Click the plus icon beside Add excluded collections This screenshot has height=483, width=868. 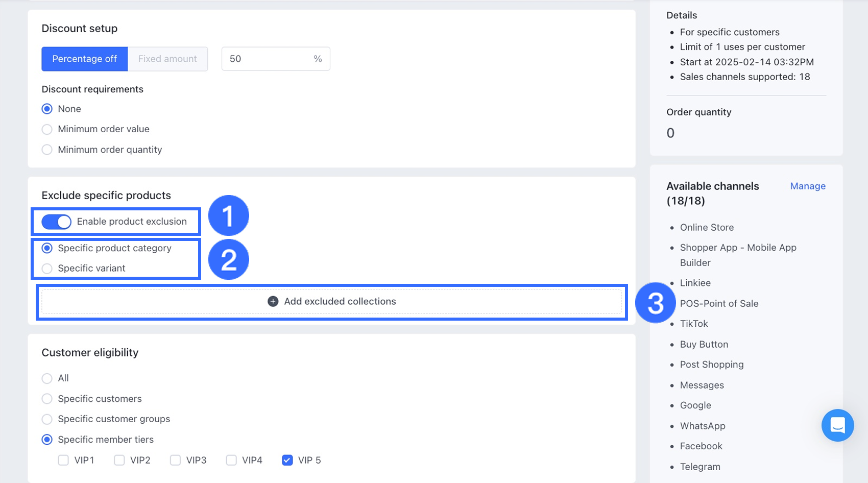(273, 301)
